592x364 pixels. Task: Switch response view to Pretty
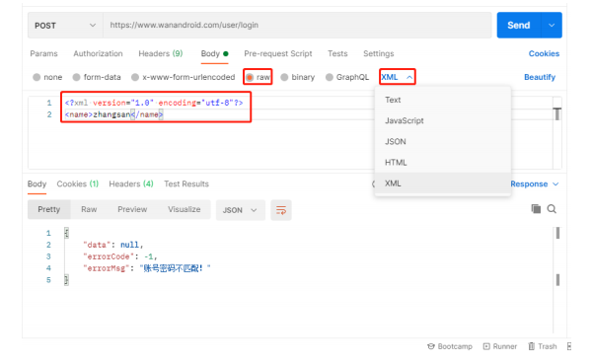[48, 209]
